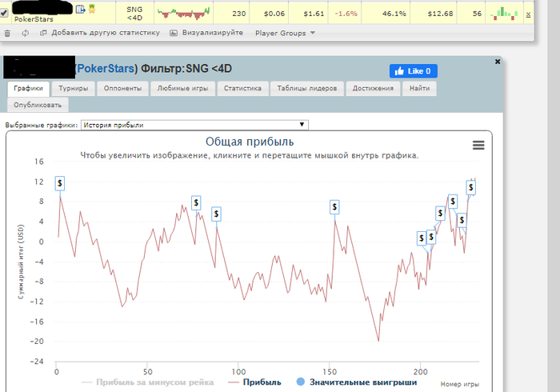Toggle the Прибыль legend series
The width and height of the screenshot is (560, 392).
[254, 382]
